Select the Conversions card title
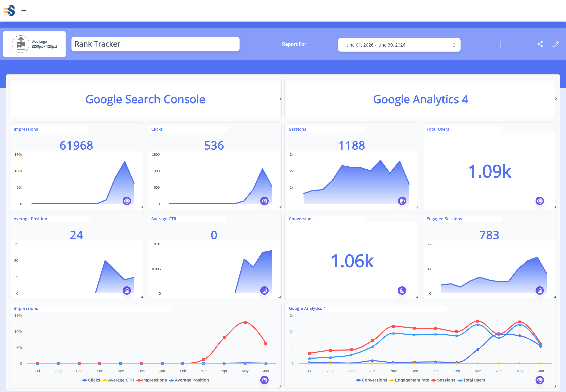This screenshot has height=392, width=566. (301, 219)
